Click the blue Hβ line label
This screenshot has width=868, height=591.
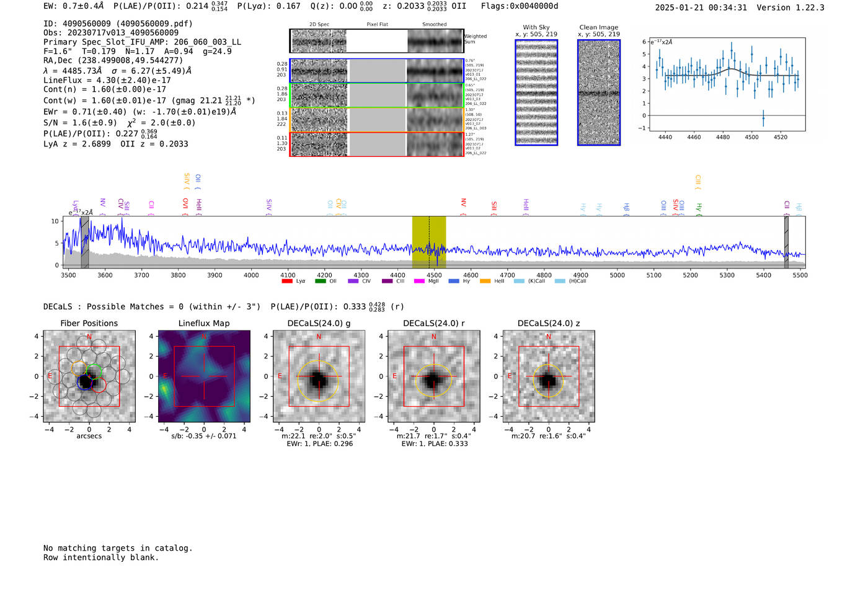point(627,208)
